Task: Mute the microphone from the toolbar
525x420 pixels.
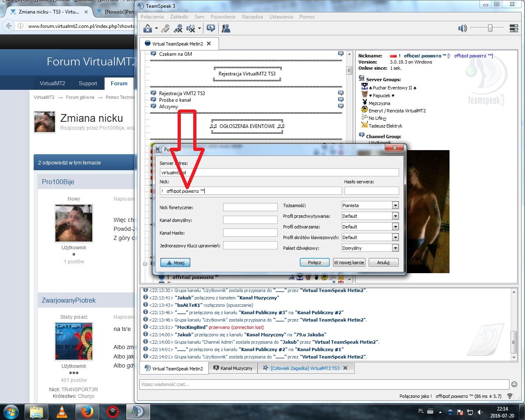Action: tap(178, 28)
